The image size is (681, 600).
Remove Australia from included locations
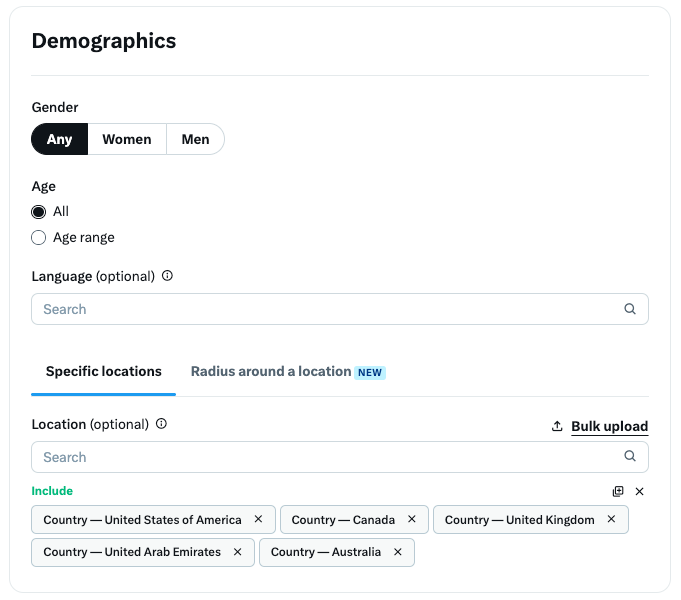(397, 552)
